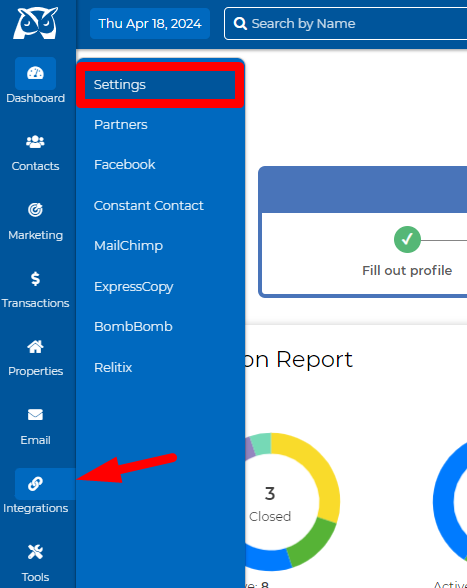467x588 pixels.
Task: Select the Marketing target icon
Action: [x=35, y=210]
